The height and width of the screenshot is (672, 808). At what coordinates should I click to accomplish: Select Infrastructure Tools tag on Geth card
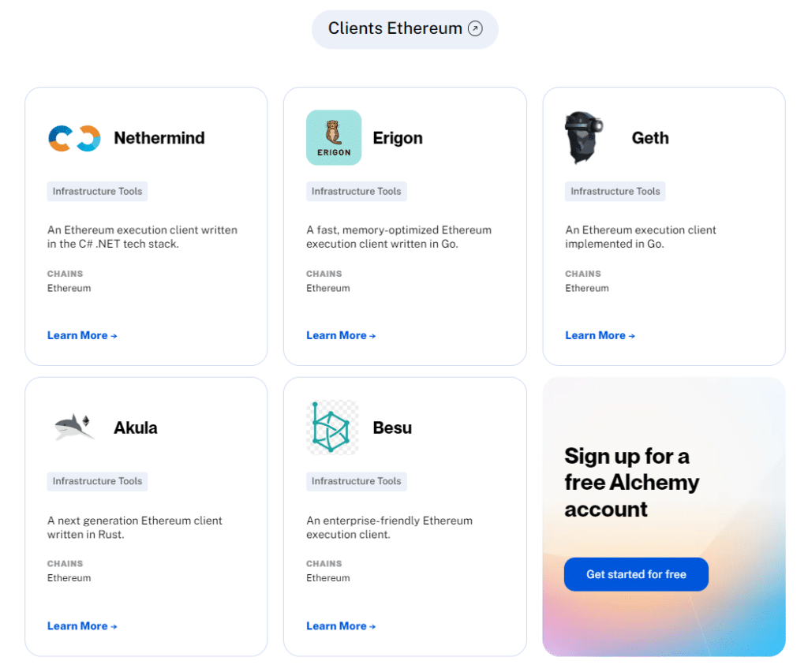(615, 191)
